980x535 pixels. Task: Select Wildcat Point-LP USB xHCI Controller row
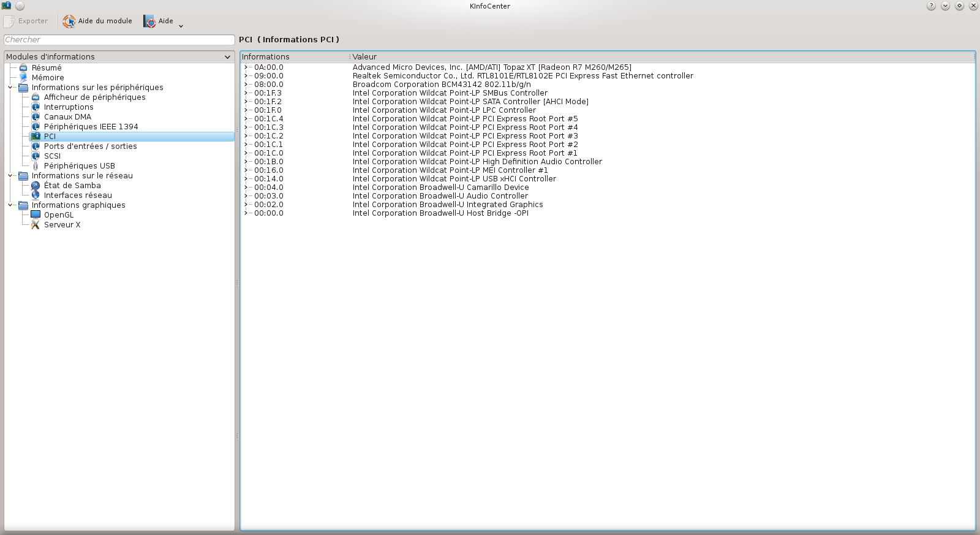(x=454, y=179)
